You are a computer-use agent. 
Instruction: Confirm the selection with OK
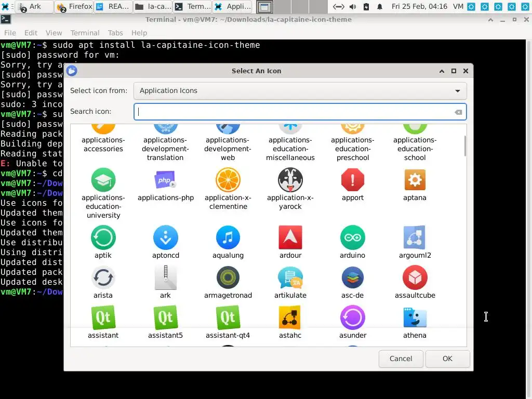[447, 358]
